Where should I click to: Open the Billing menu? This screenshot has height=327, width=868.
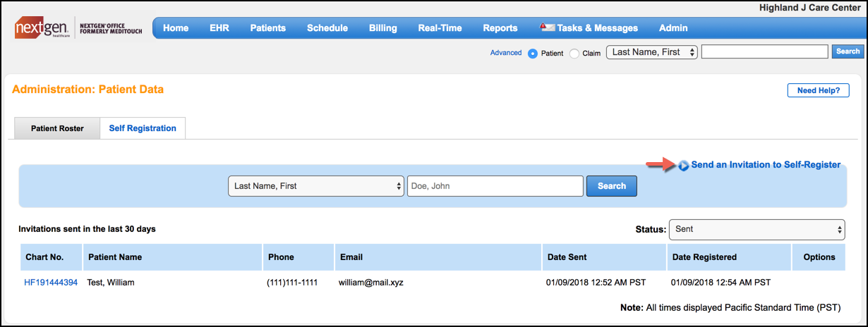click(x=383, y=28)
